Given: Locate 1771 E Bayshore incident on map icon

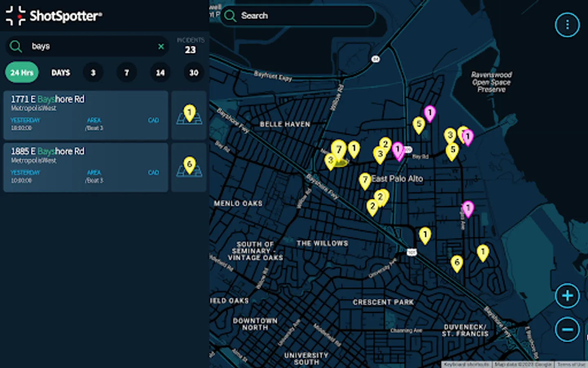Looking at the screenshot, I should 189,115.
